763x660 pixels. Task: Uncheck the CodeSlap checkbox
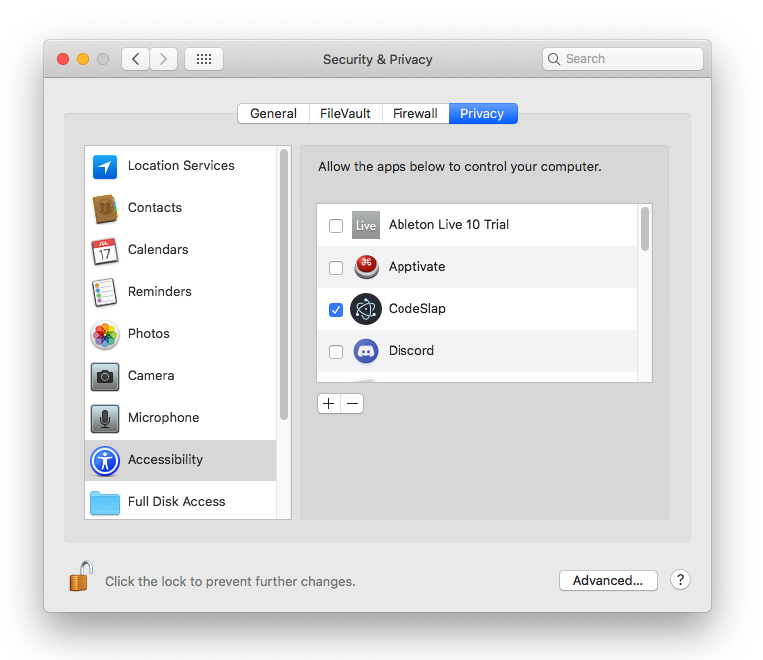pos(336,310)
